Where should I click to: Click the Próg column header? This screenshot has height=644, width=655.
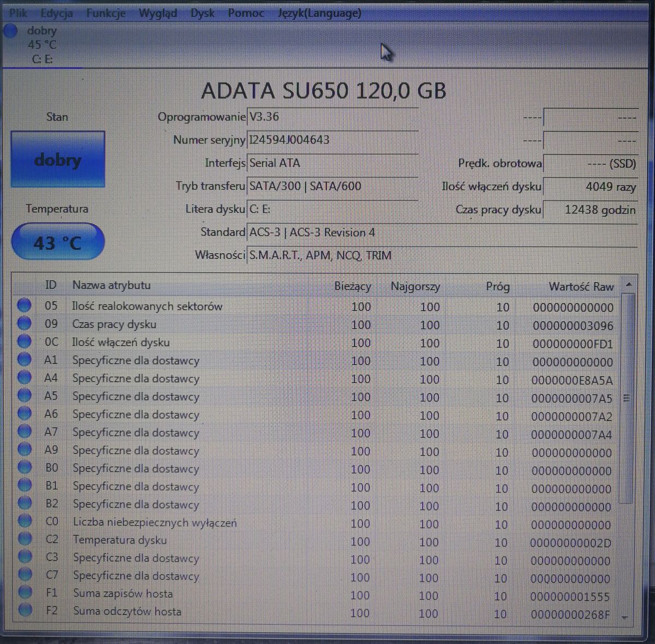(x=497, y=286)
